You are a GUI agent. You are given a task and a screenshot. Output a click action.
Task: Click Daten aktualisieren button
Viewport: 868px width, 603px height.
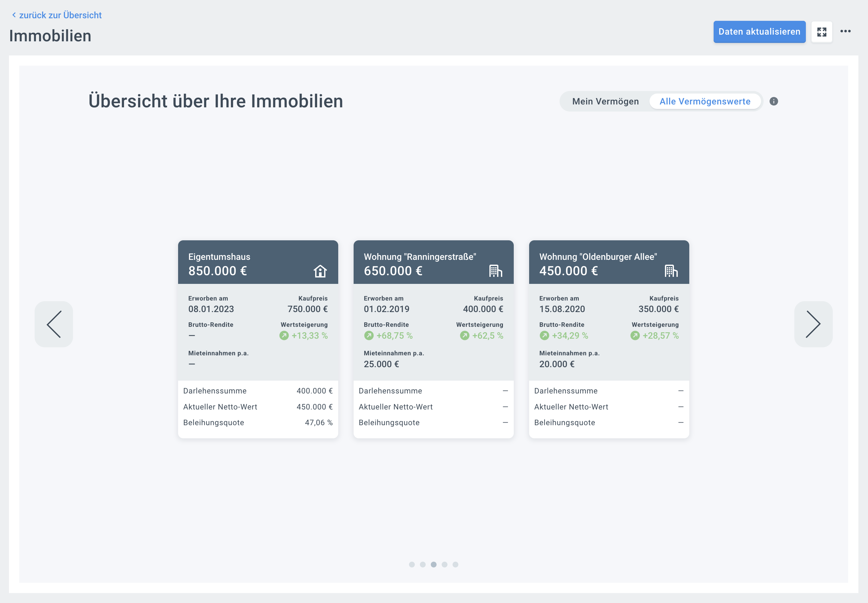pos(759,32)
